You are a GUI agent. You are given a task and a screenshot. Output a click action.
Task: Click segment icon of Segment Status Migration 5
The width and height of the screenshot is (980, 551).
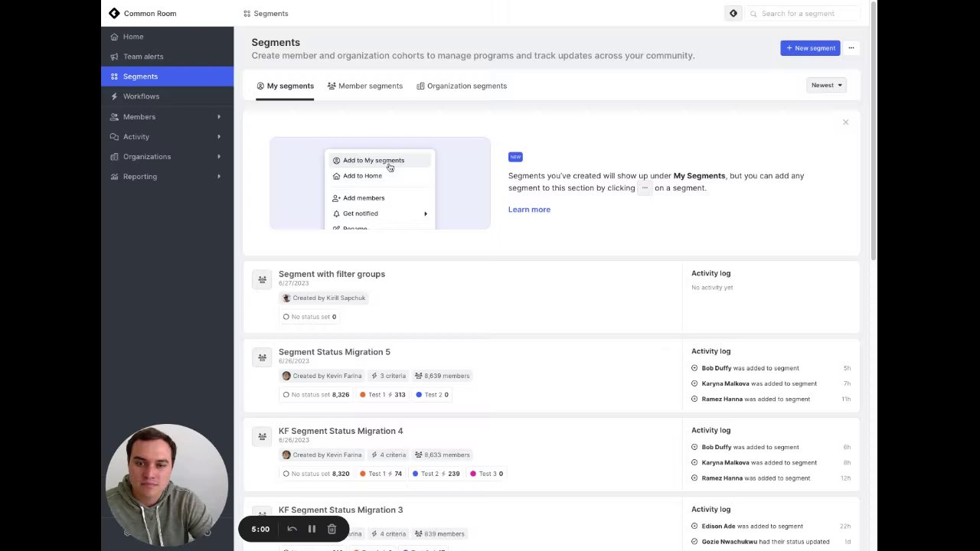[x=262, y=357]
